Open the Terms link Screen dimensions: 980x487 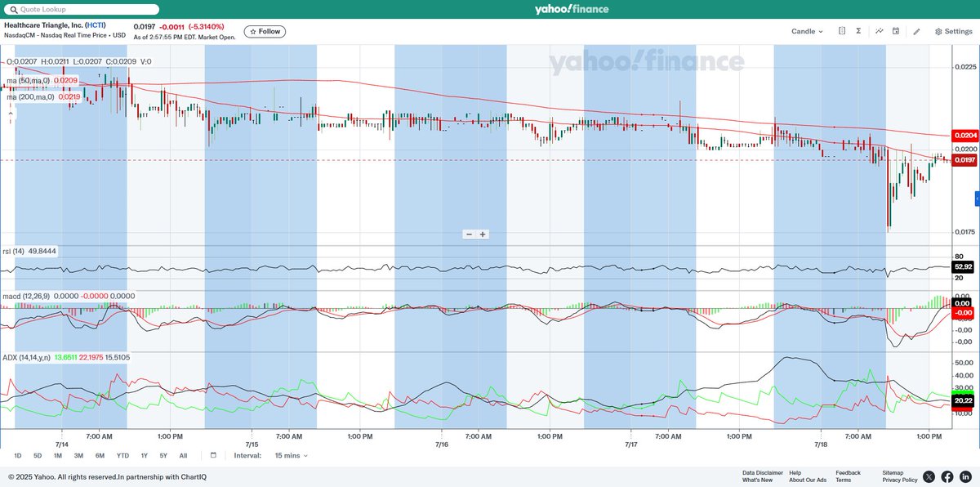[843, 480]
